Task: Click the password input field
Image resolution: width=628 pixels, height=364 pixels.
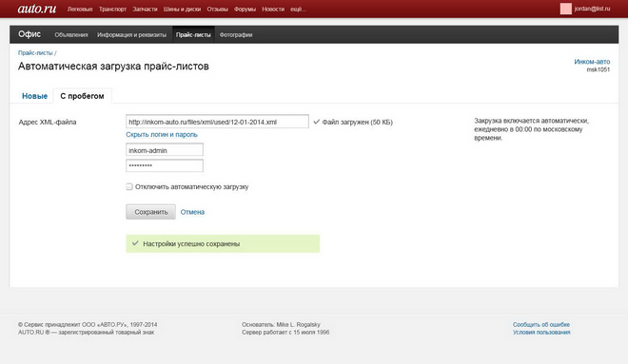Action: tap(165, 165)
